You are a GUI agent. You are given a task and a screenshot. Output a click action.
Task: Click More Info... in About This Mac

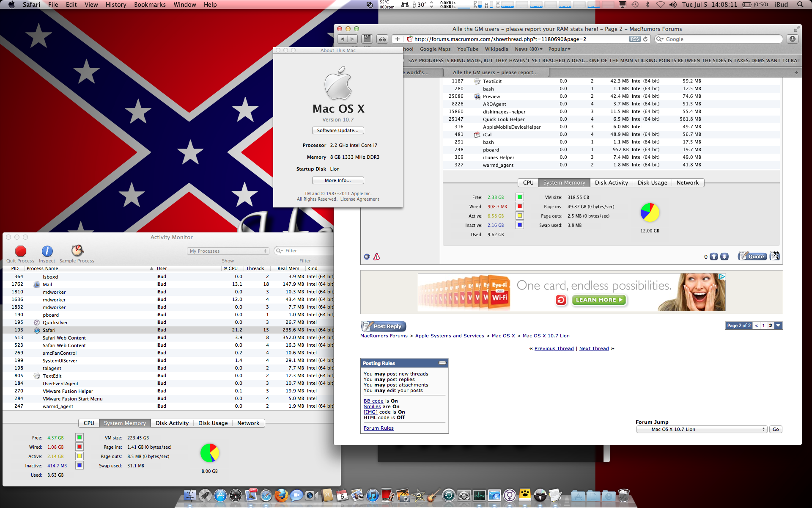[x=338, y=180]
